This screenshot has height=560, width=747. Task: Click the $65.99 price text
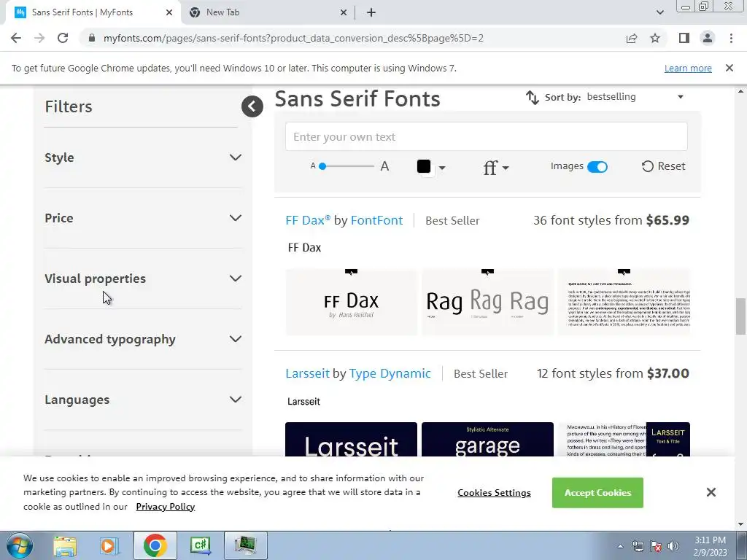(x=667, y=220)
